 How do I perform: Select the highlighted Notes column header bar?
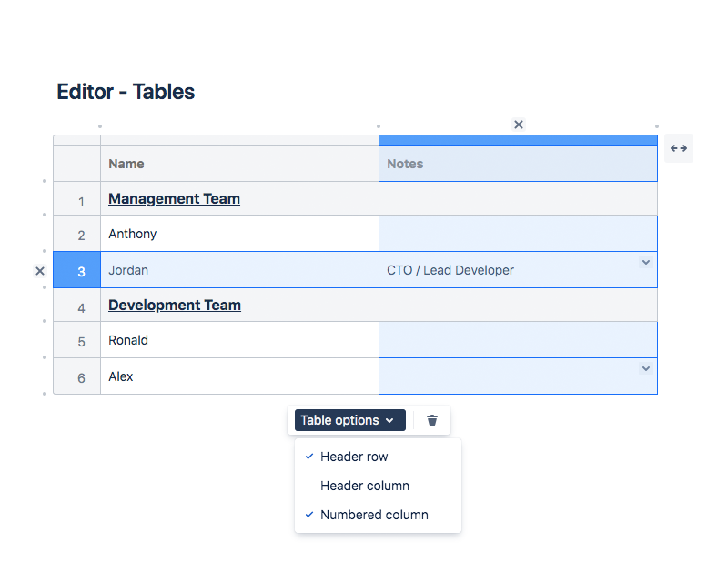point(518,140)
